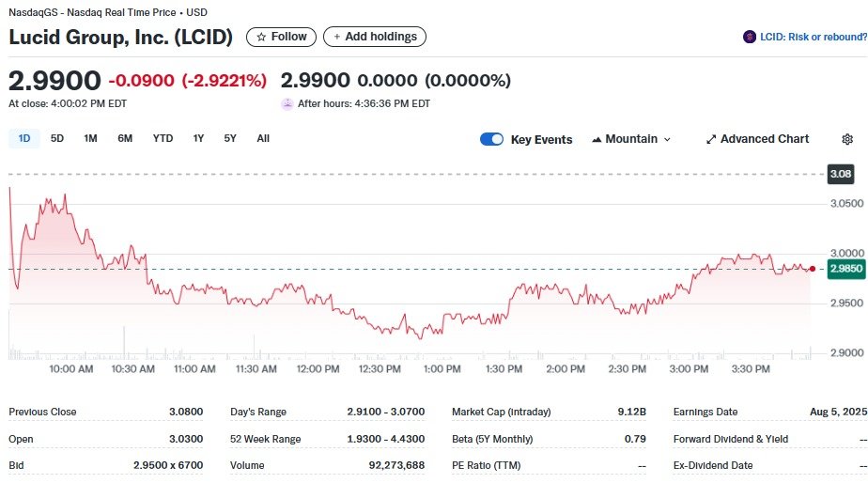Toggle the Key Events switch

click(491, 139)
